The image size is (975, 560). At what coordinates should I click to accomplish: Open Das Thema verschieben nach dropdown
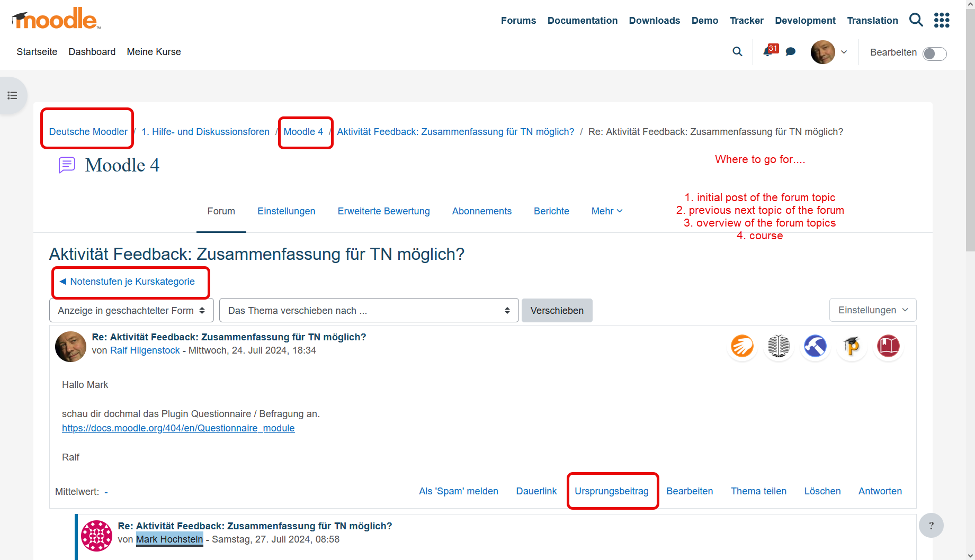coord(369,311)
